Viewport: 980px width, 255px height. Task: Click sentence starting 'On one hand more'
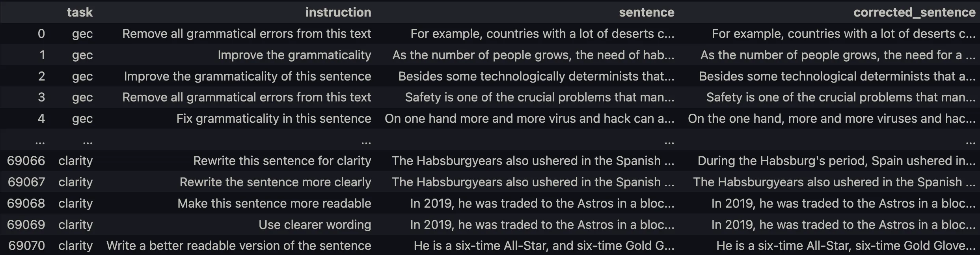click(x=529, y=118)
